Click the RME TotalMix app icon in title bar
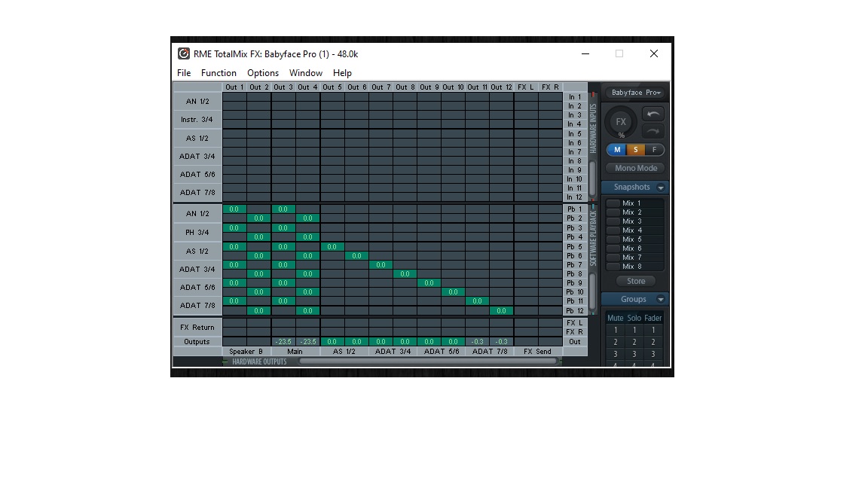Screen dimensions: 868x488 click(x=183, y=53)
